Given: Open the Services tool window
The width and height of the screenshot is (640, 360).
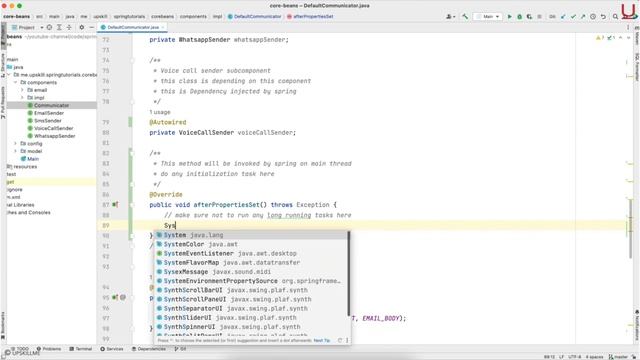Looking at the screenshot, I should (x=112, y=349).
